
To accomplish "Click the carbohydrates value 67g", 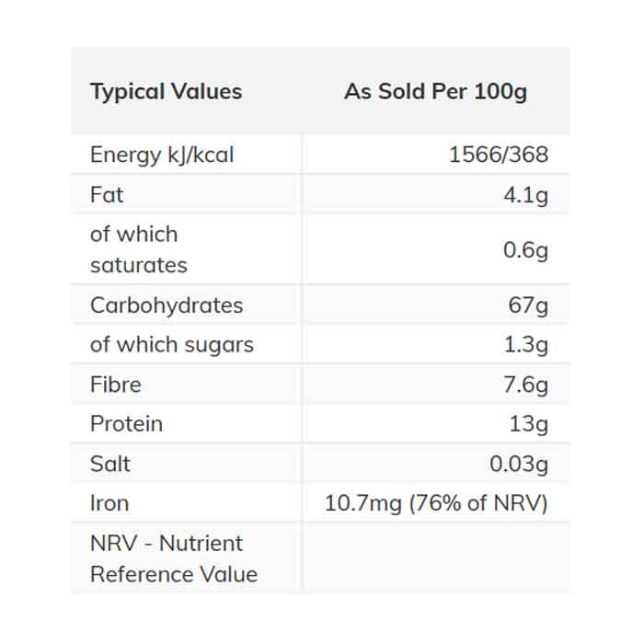I will (x=528, y=305).
